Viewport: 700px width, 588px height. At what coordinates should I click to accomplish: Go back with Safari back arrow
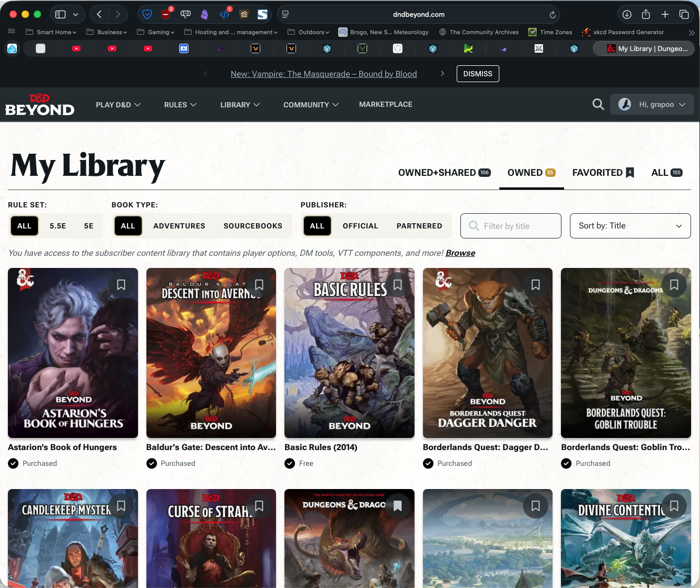click(x=99, y=15)
